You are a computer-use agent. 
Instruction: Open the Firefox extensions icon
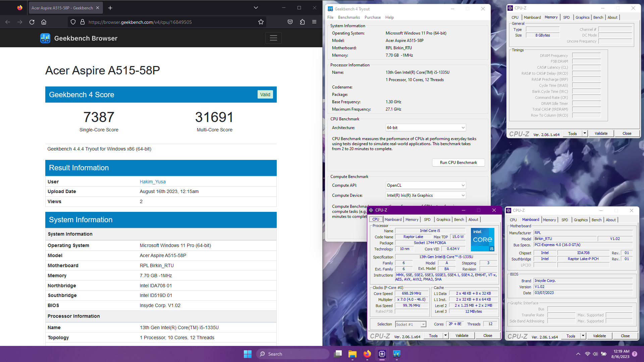click(302, 22)
